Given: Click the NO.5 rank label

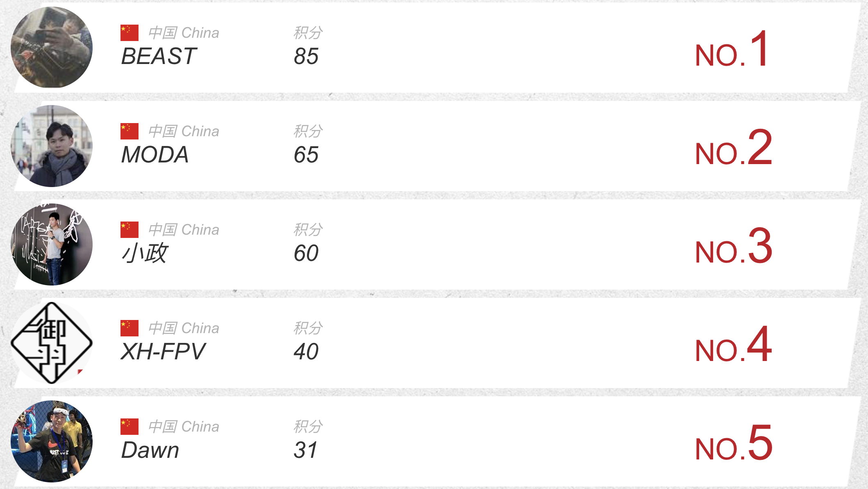Looking at the screenshot, I should 734,443.
